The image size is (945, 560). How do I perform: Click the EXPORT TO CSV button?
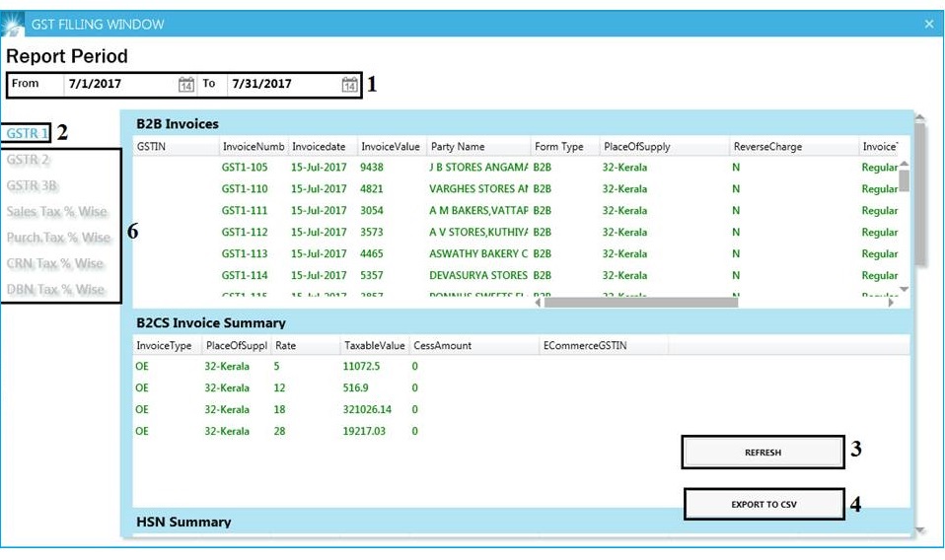[764, 504]
